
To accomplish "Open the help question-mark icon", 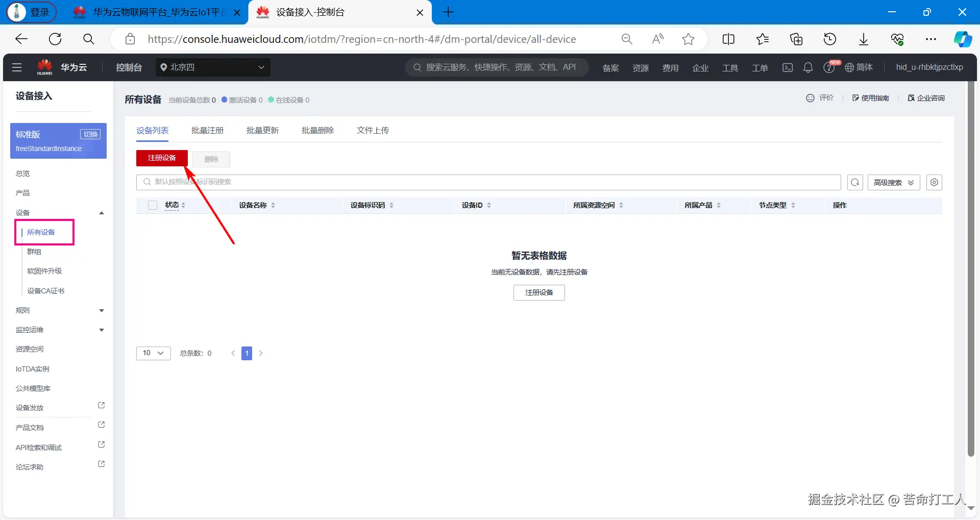I will point(828,67).
